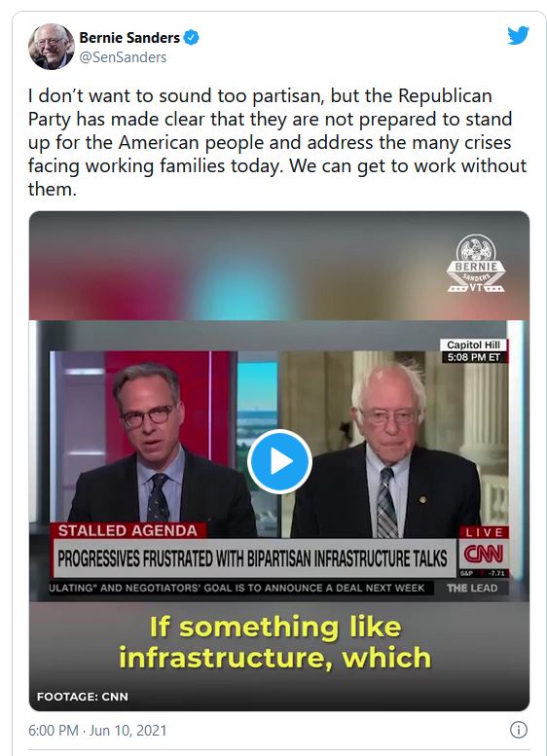Click the yellow video caption text

point(274,642)
